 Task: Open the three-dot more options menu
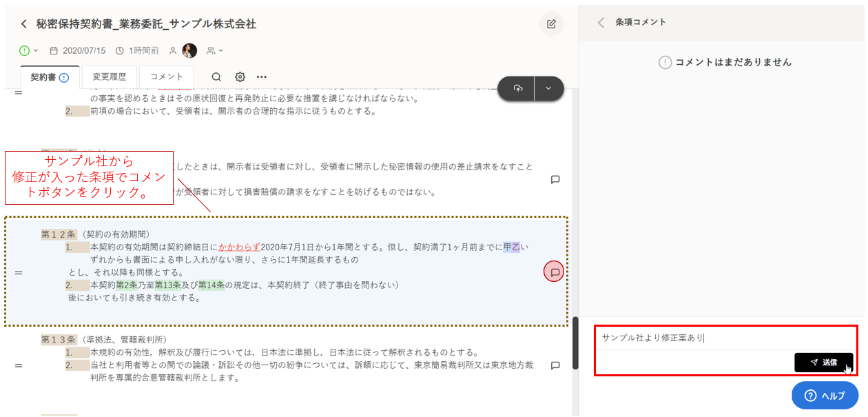click(262, 77)
